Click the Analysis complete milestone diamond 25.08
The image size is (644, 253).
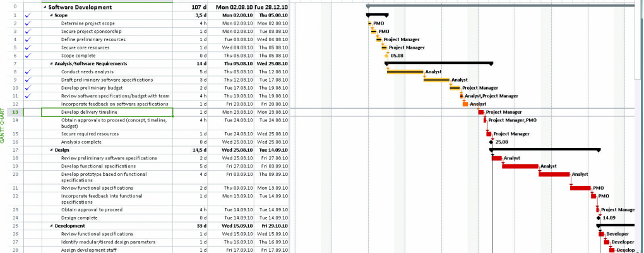491,142
